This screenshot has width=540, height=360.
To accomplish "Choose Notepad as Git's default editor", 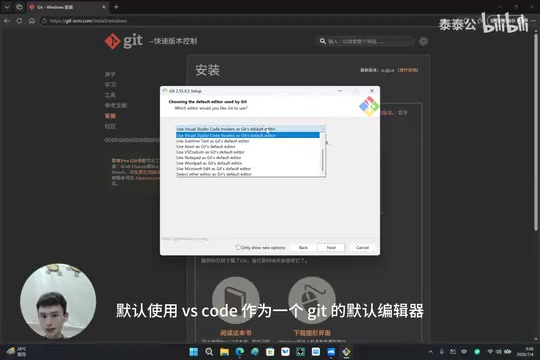I will (x=248, y=157).
